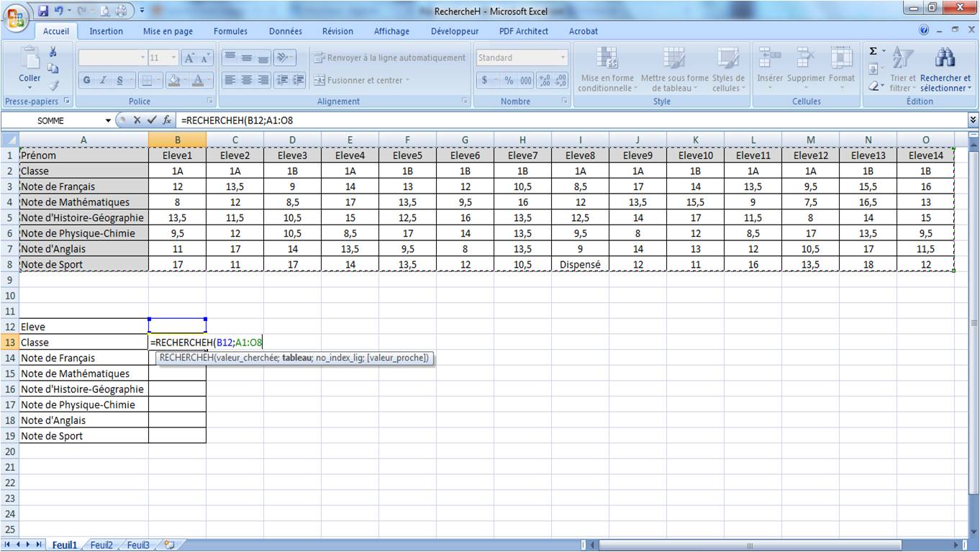The image size is (980, 552).
Task: Click Renvoyer à la ligne automatiquement
Action: [x=390, y=58]
